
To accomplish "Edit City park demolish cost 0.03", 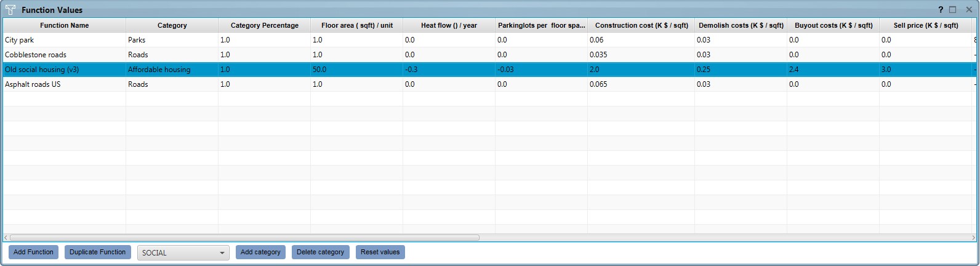I will click(x=741, y=40).
